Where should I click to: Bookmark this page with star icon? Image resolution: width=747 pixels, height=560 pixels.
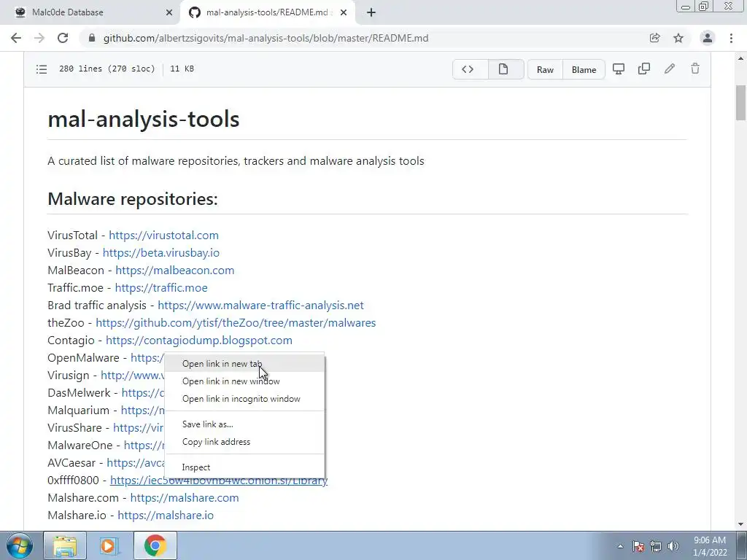(x=678, y=38)
